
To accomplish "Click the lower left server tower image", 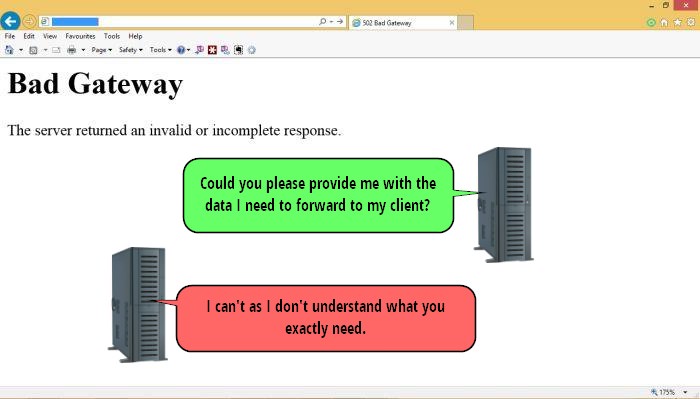I will point(138,304).
